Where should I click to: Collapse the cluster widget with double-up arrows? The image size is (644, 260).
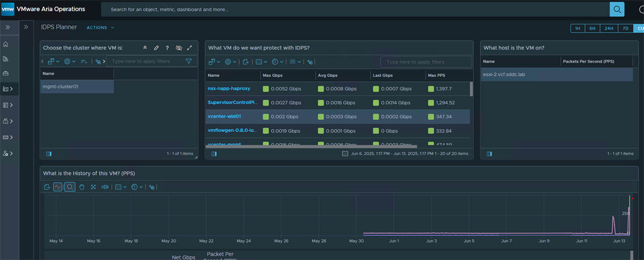click(x=145, y=48)
